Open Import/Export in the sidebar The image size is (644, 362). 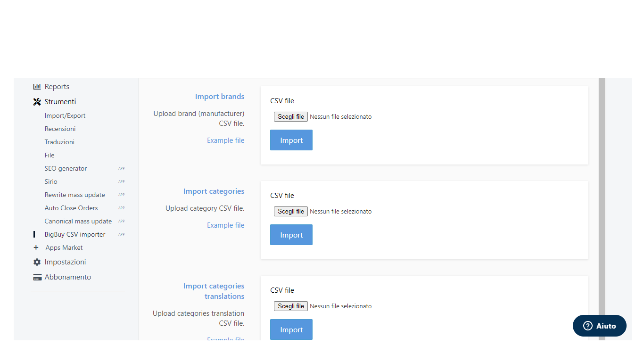(65, 115)
